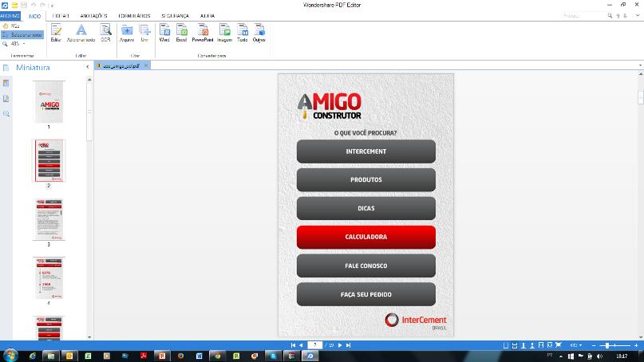
Task: Select the Mão hand tool
Action: 11,26
